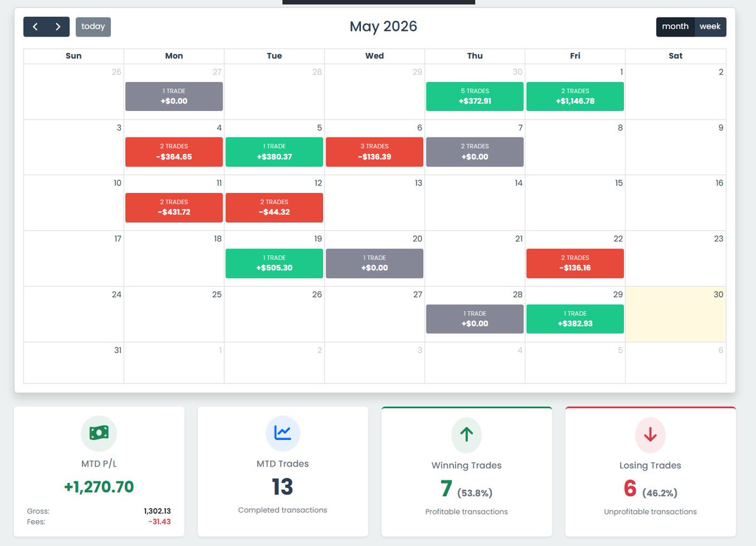Select day number 25 in the calendar
The image size is (756, 546).
[x=217, y=294]
